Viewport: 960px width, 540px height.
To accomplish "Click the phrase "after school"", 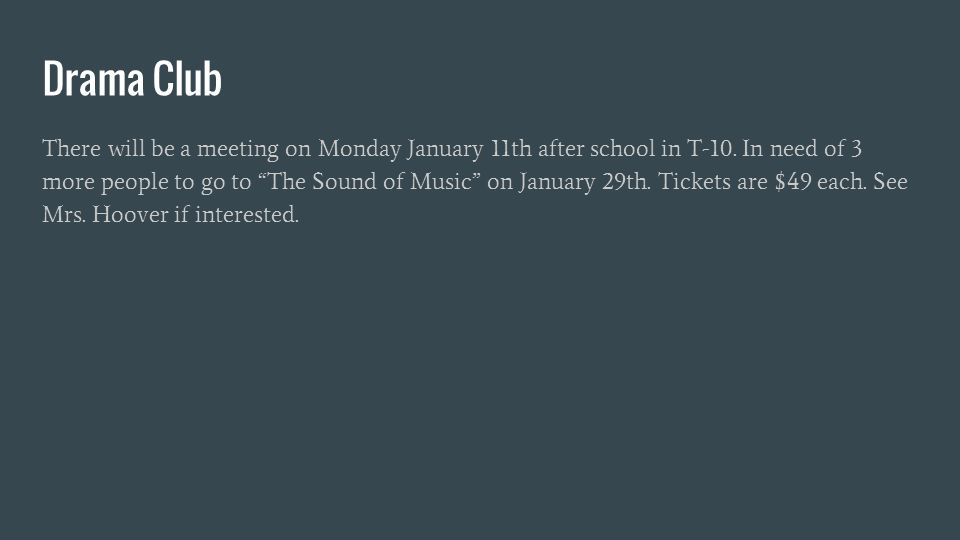I will click(596, 148).
